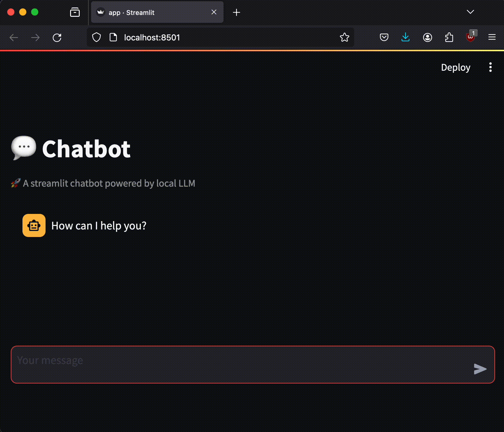Open a new browser tab

236,12
